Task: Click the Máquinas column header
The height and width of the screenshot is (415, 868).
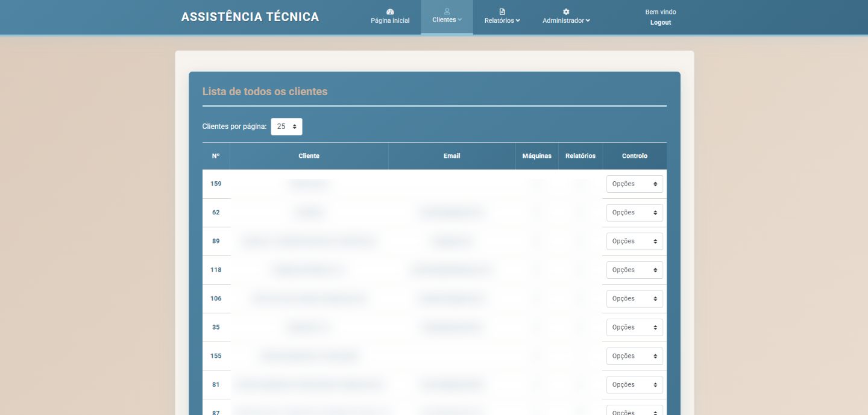Action: [537, 156]
